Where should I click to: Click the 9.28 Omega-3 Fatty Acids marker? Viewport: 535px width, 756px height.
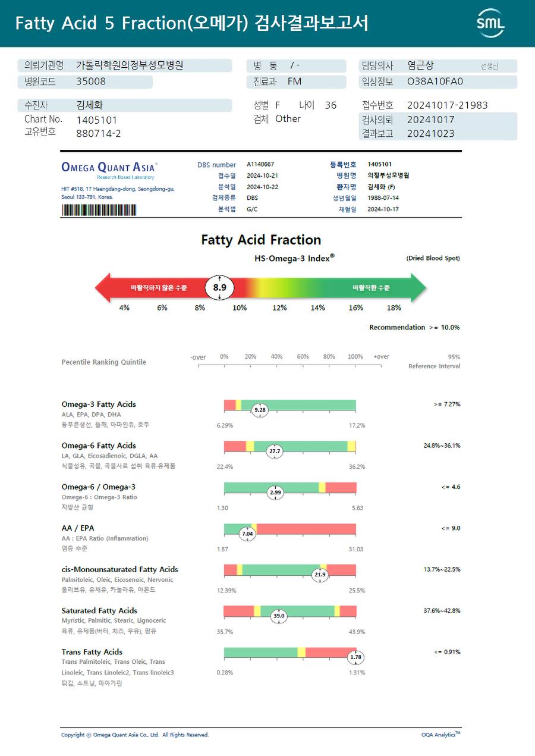coord(260,410)
